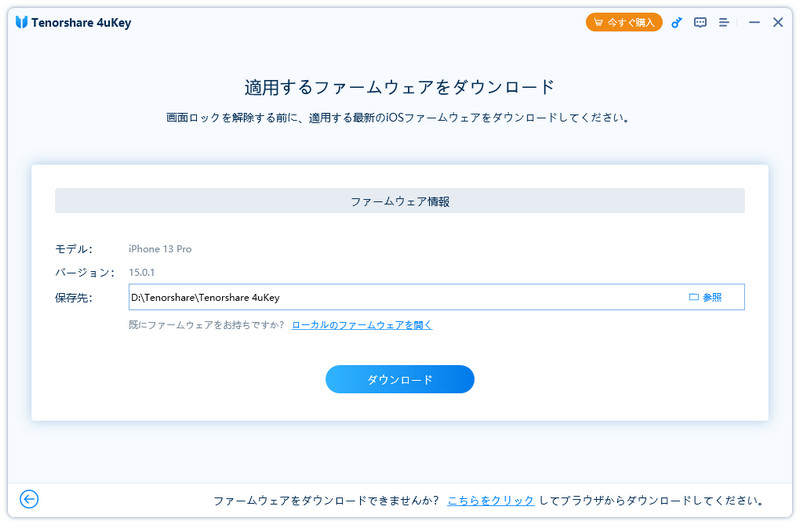800x525 pixels.
Task: Click the 適用するファームウェアをダウンロード heading
Action: pyautogui.click(x=400, y=87)
